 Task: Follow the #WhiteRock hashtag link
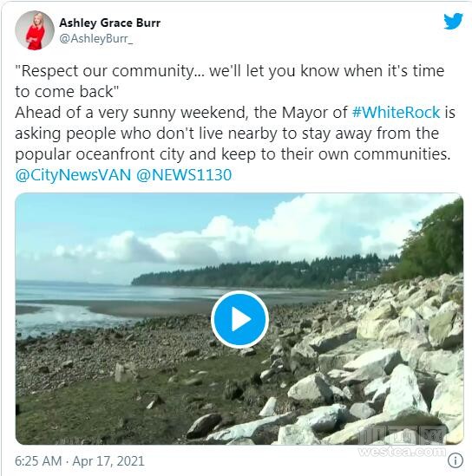(x=396, y=113)
